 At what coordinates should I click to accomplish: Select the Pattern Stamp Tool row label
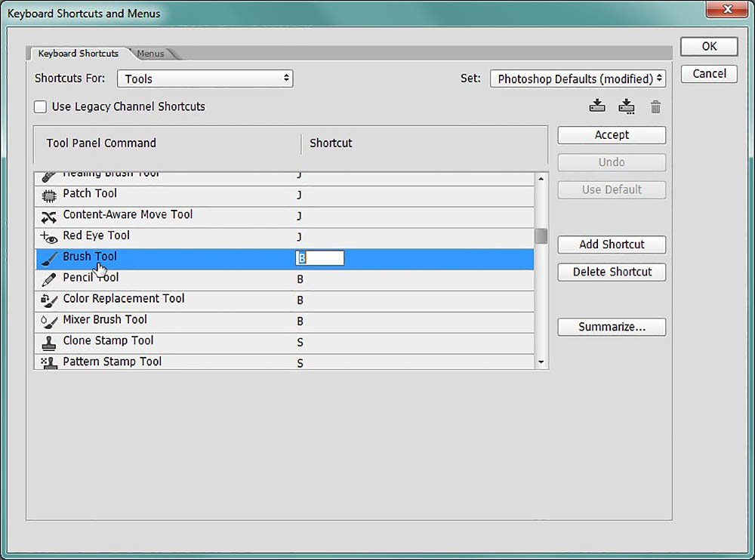point(112,362)
